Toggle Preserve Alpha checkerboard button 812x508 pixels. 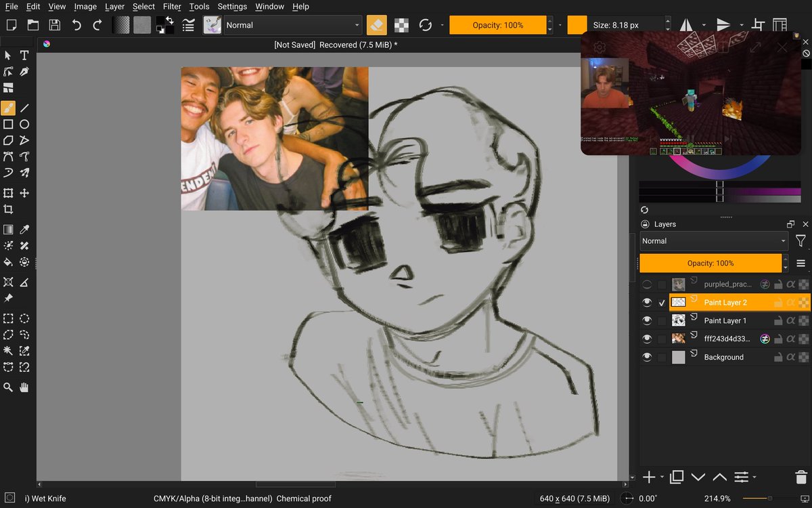click(x=402, y=25)
